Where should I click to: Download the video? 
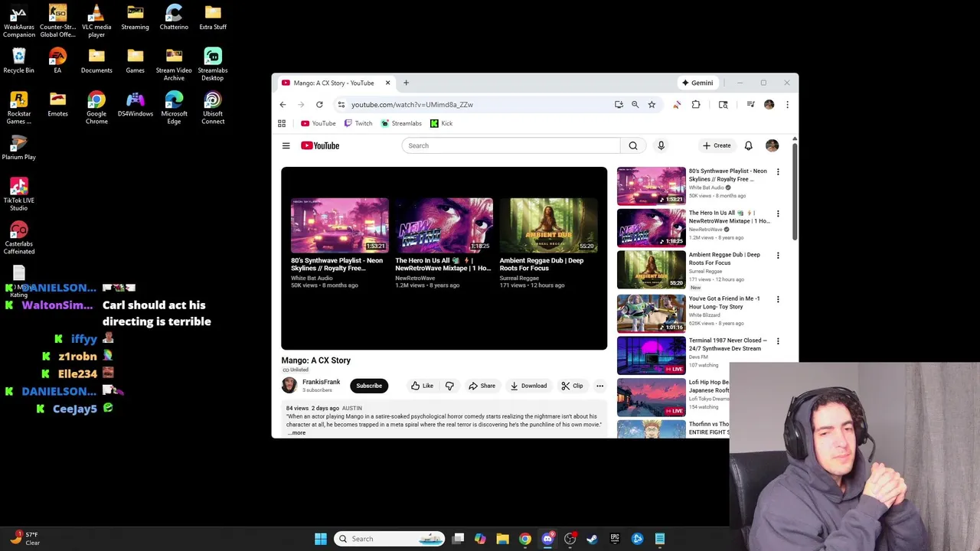click(528, 386)
